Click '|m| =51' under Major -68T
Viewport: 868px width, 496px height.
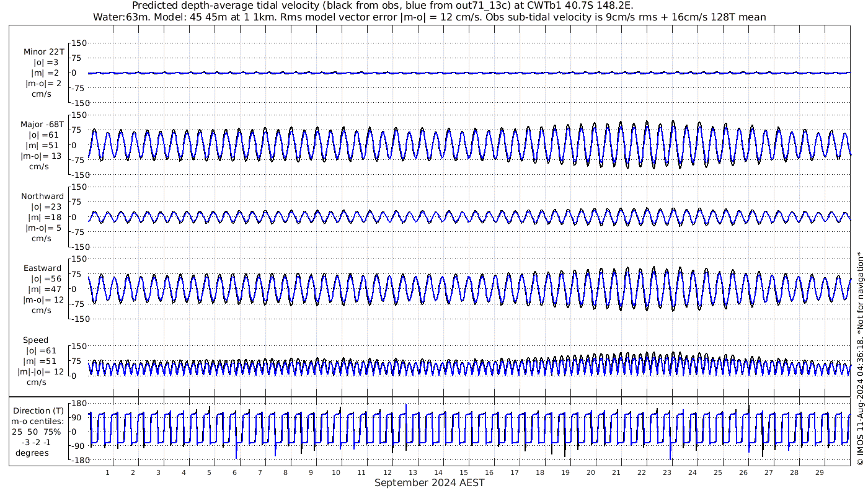pyautogui.click(x=43, y=145)
